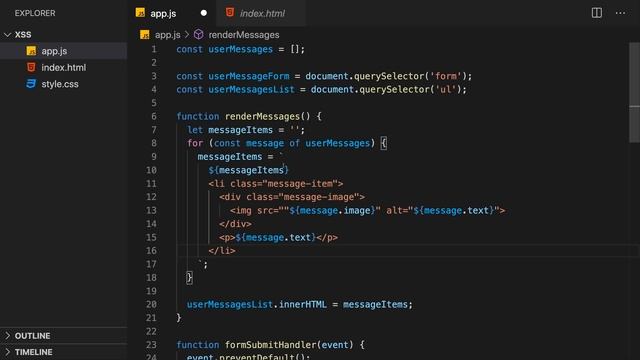Open index.html from the Explorer
This screenshot has width=640, height=360.
point(63,67)
